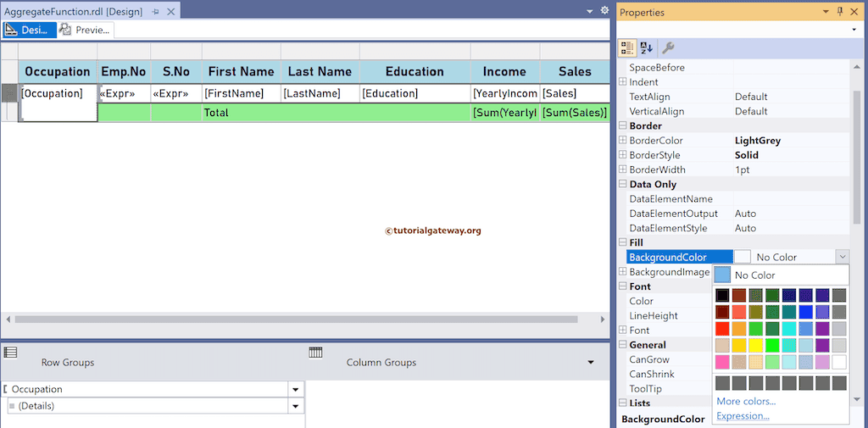Collapse the General category
868x428 pixels.
coord(623,345)
